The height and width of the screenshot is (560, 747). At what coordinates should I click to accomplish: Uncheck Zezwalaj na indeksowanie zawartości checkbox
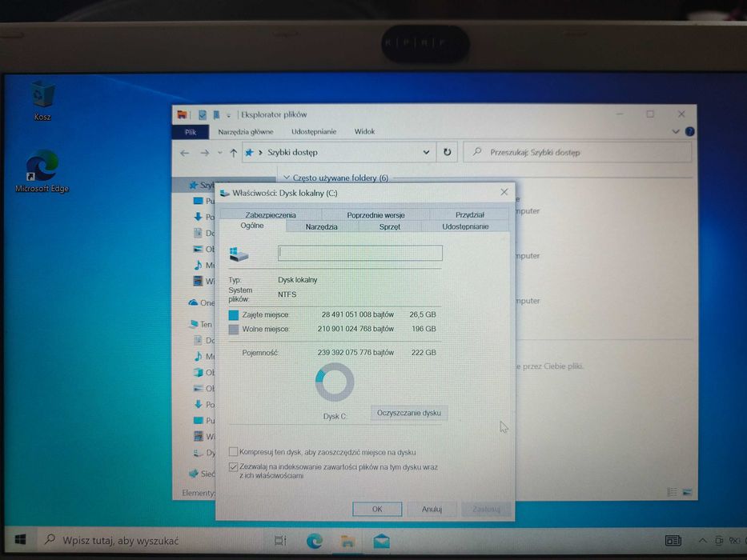click(x=233, y=466)
